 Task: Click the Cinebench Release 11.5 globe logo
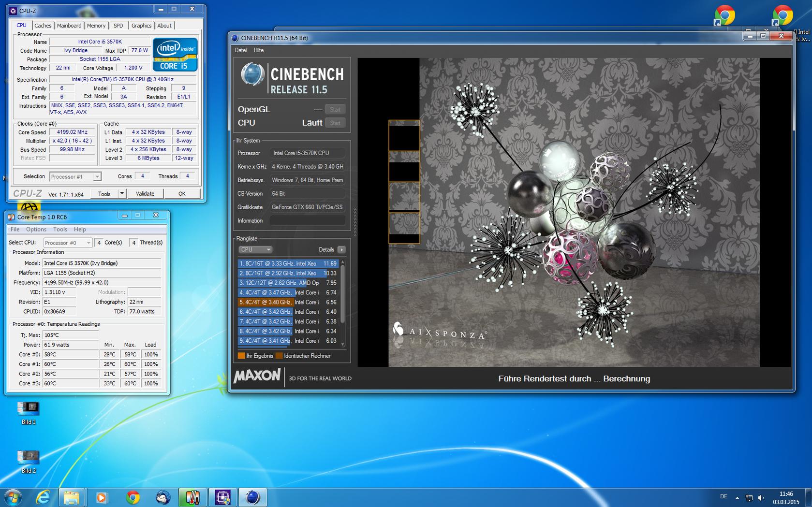252,75
